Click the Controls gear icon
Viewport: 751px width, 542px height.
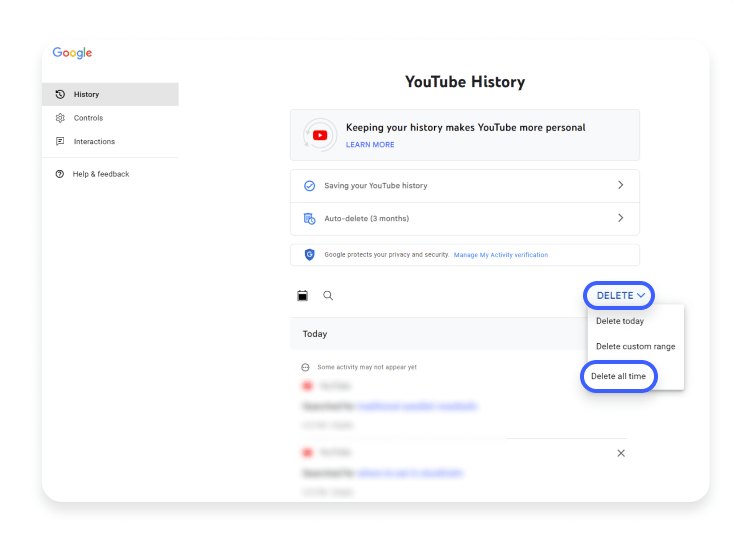pos(60,118)
